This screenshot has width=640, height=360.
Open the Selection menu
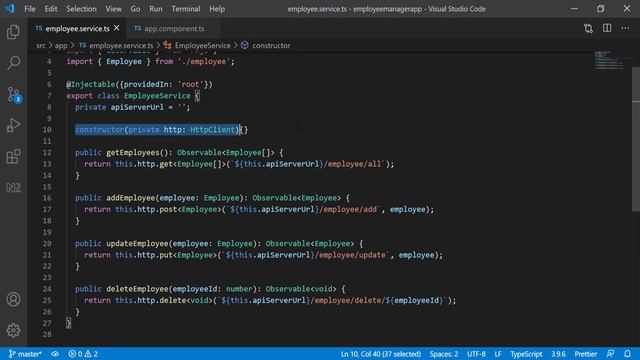81,9
